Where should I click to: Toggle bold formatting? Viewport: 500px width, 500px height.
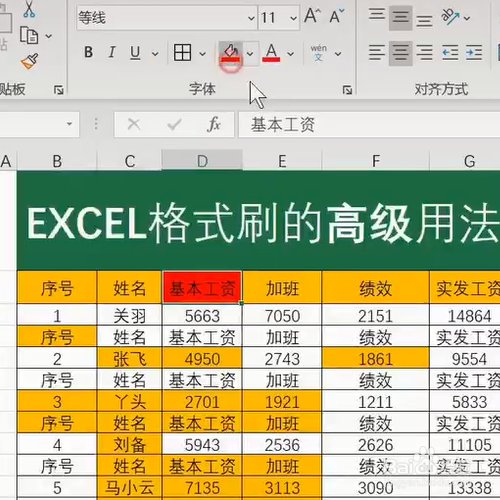point(88,52)
